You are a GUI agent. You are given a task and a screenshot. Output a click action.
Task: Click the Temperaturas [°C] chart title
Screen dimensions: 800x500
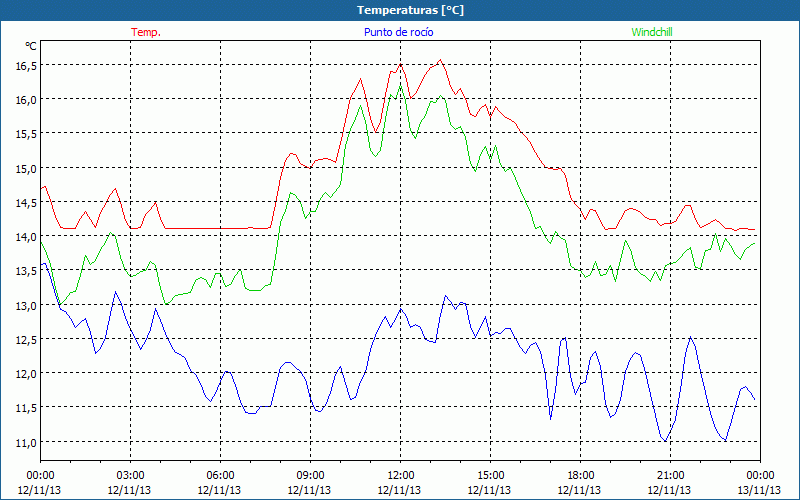coord(410,10)
